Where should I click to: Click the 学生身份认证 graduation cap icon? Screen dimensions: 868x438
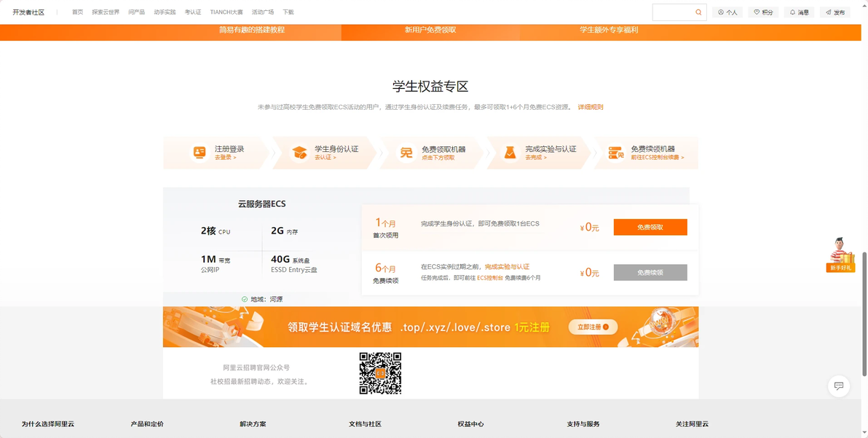[299, 152]
